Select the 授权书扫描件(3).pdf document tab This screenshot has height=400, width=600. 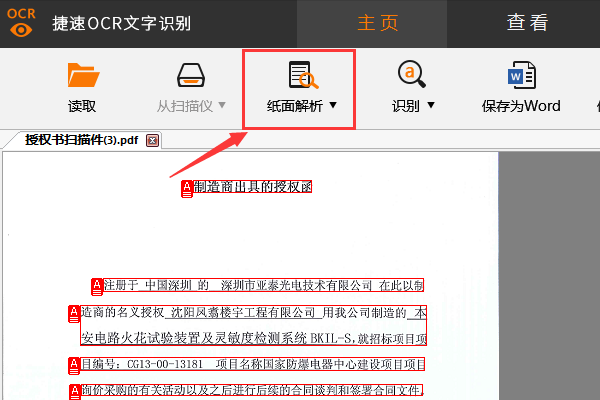pos(82,140)
